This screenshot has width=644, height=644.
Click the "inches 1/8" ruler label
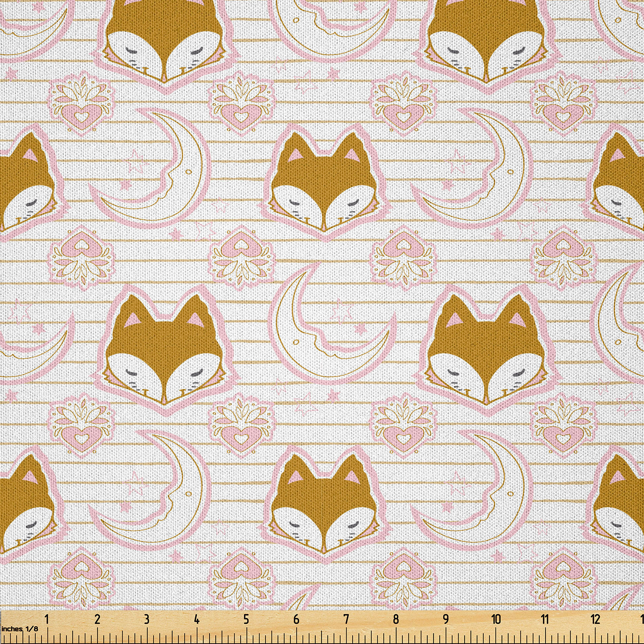pos(20,629)
